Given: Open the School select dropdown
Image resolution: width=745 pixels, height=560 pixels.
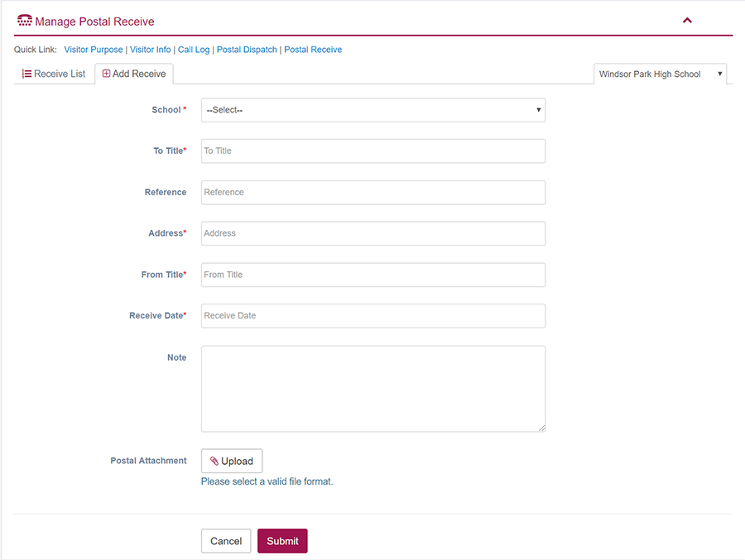Looking at the screenshot, I should tap(372, 110).
